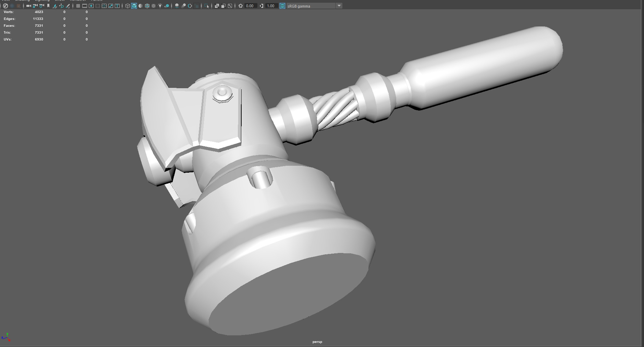Click the sRGB gamma dropdown arrow
The width and height of the screenshot is (644, 347).
tap(339, 6)
